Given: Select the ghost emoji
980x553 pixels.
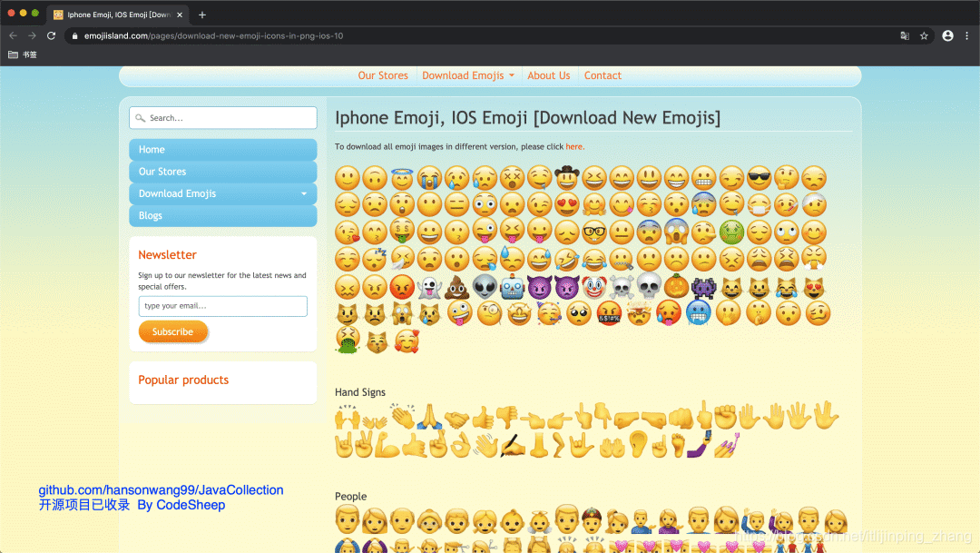Looking at the screenshot, I should pos(429,288).
